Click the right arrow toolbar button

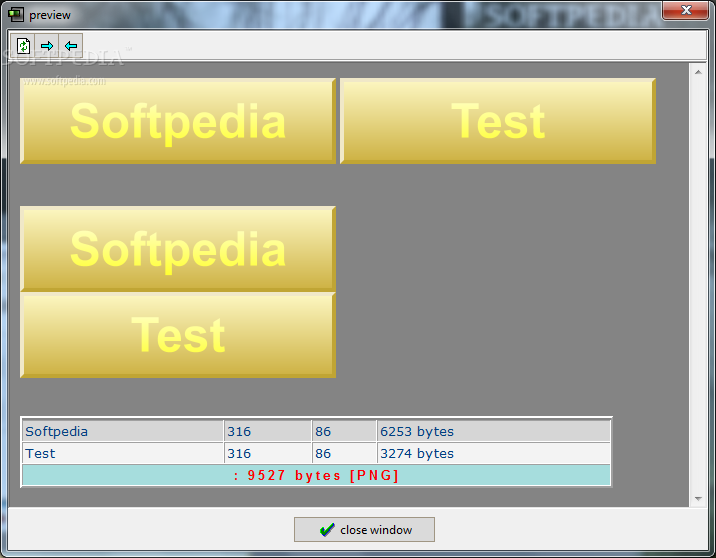47,46
